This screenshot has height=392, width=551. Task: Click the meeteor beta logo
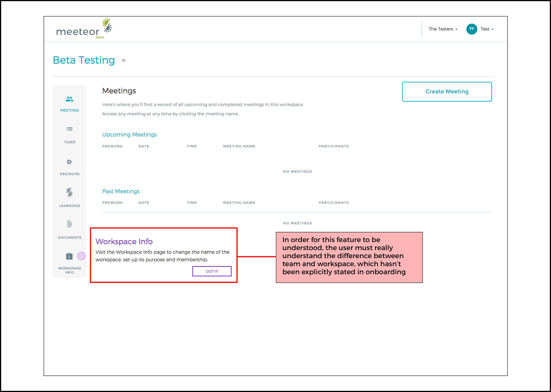tap(84, 29)
